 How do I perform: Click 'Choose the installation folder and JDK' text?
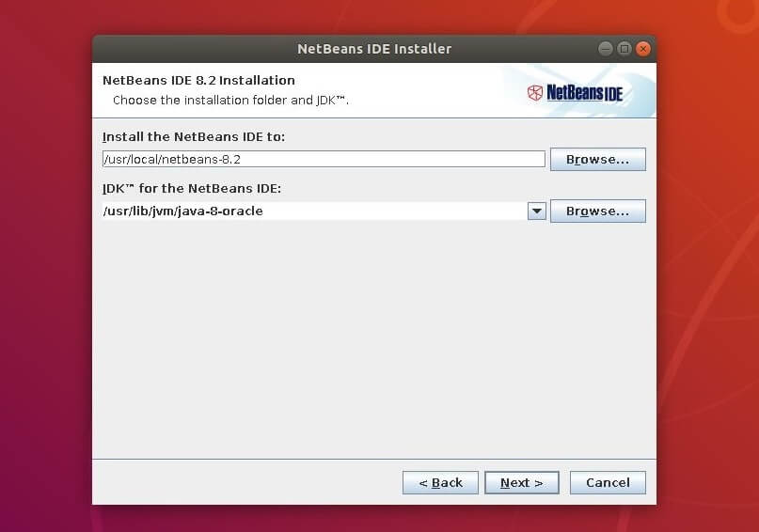(x=230, y=101)
